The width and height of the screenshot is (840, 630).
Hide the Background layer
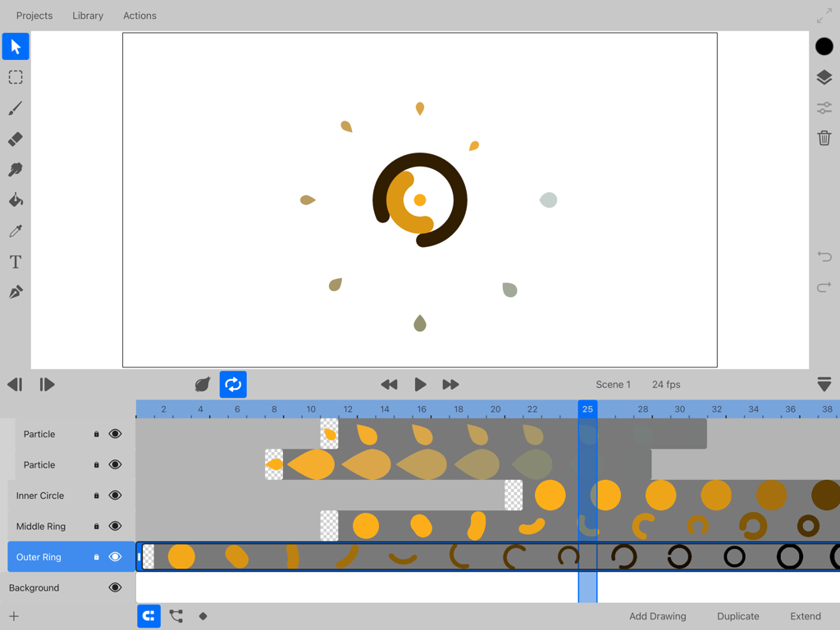[x=116, y=587]
